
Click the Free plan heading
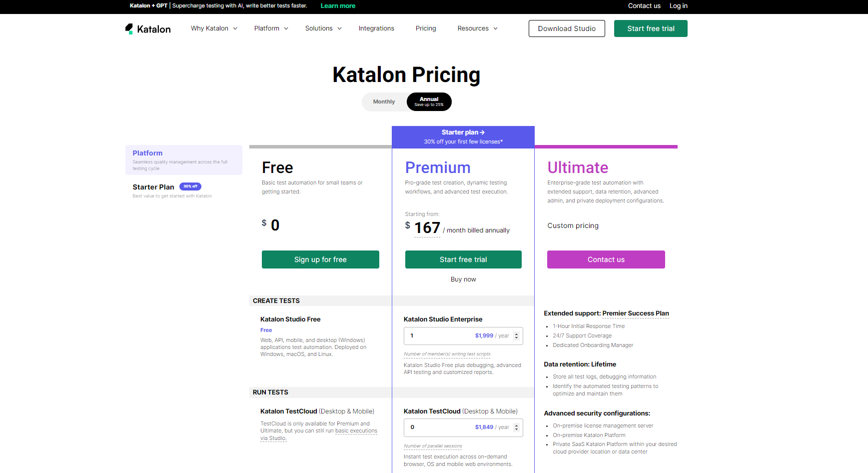coord(277,167)
